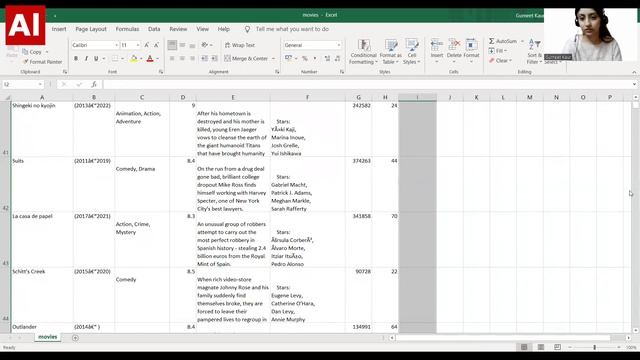Viewport: 640px width, 360px height.
Task: Open the General number format dropdown
Action: (x=339, y=45)
